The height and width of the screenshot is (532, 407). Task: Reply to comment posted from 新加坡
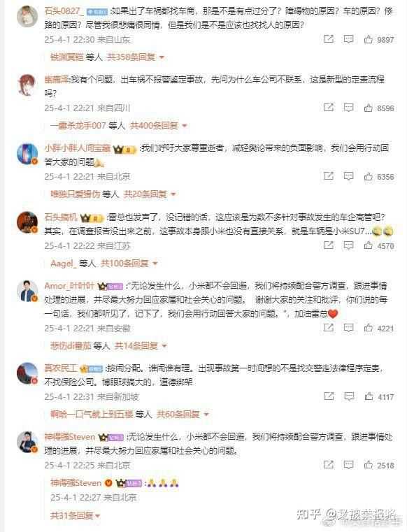click(x=349, y=396)
